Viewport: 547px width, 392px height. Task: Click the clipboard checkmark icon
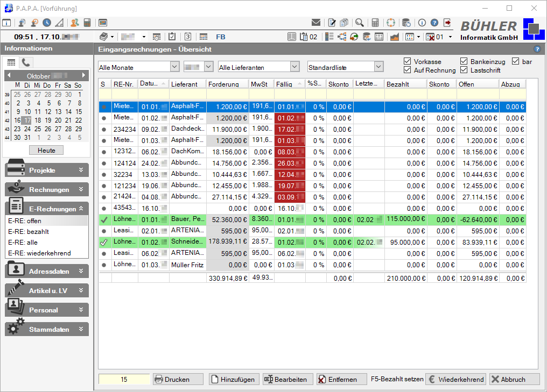pyautogui.click(x=172, y=37)
